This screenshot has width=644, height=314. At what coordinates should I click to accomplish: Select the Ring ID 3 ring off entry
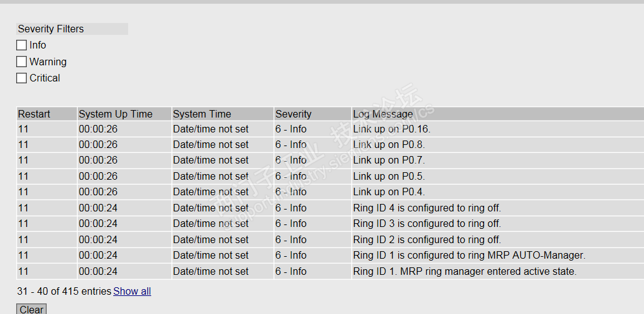tap(426, 224)
